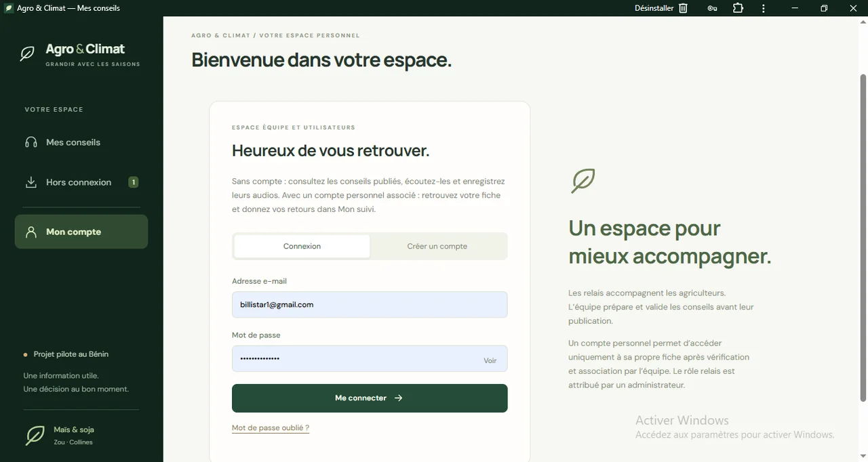Click the Me connecter button
Screen dimensions: 868x462
pyautogui.click(x=370, y=398)
